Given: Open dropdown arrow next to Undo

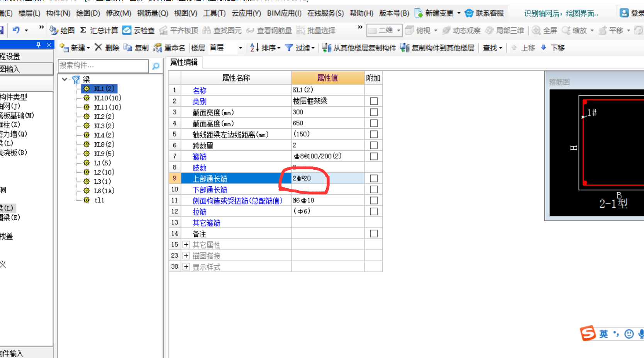Looking at the screenshot, I should click(x=26, y=30).
